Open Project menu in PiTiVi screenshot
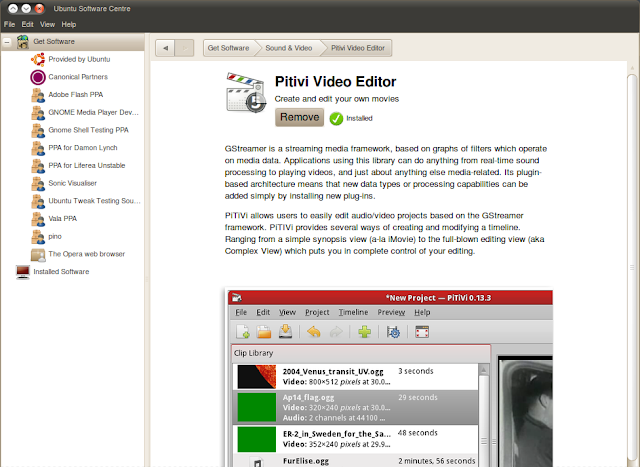The image size is (640, 467). (x=317, y=312)
